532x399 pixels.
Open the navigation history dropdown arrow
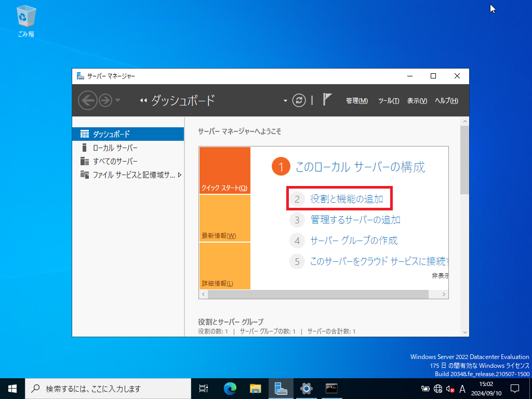[x=118, y=100]
